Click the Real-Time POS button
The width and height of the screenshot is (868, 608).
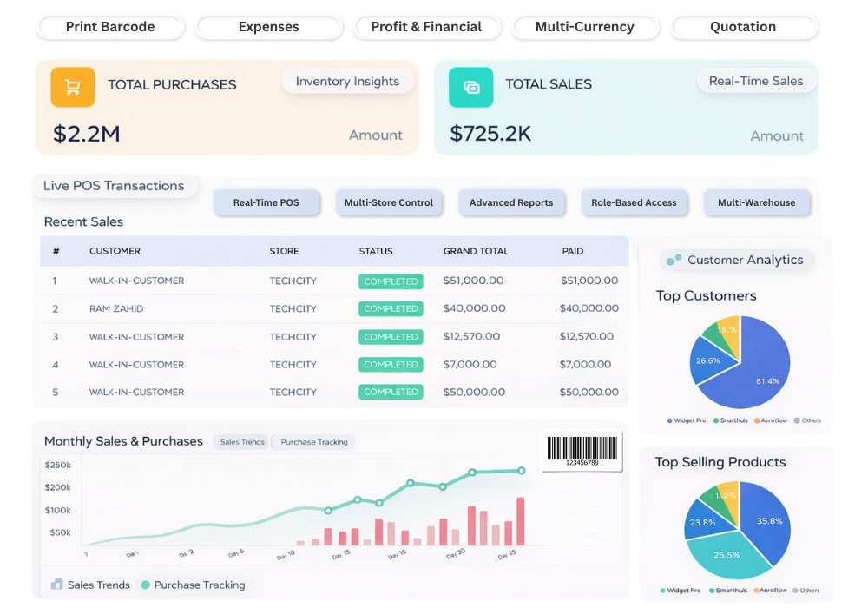266,202
